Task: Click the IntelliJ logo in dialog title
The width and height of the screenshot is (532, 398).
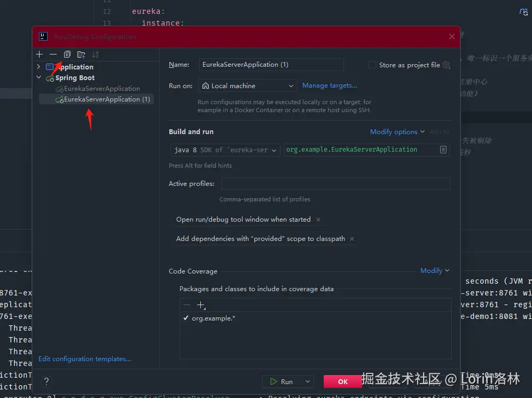Action: click(x=43, y=36)
